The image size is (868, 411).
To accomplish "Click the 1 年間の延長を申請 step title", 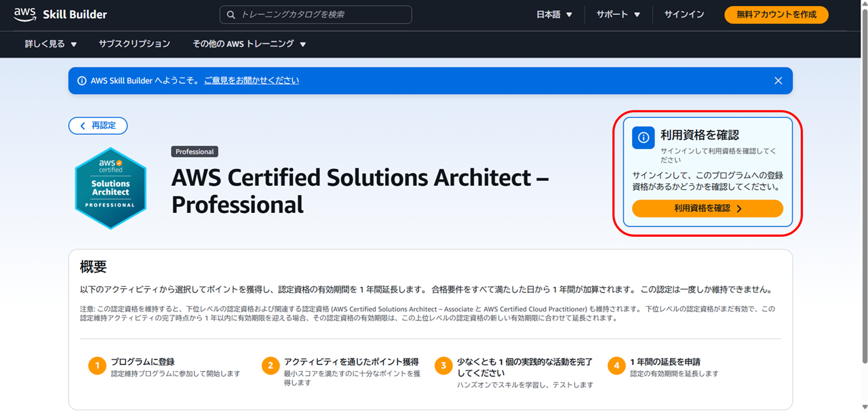I will click(665, 362).
